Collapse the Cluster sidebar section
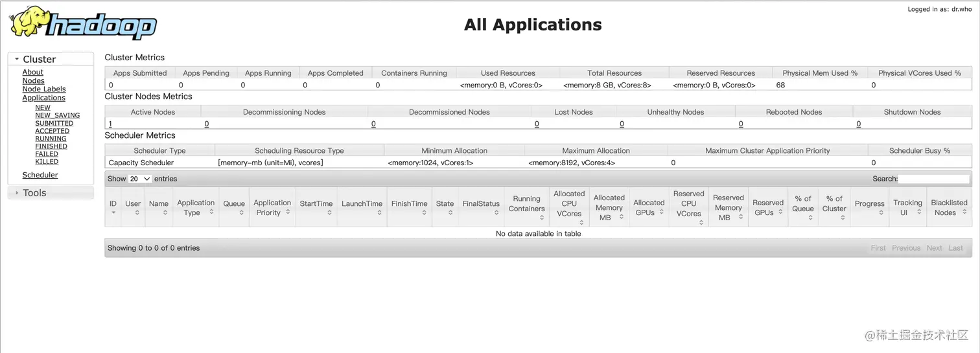 (x=51, y=59)
